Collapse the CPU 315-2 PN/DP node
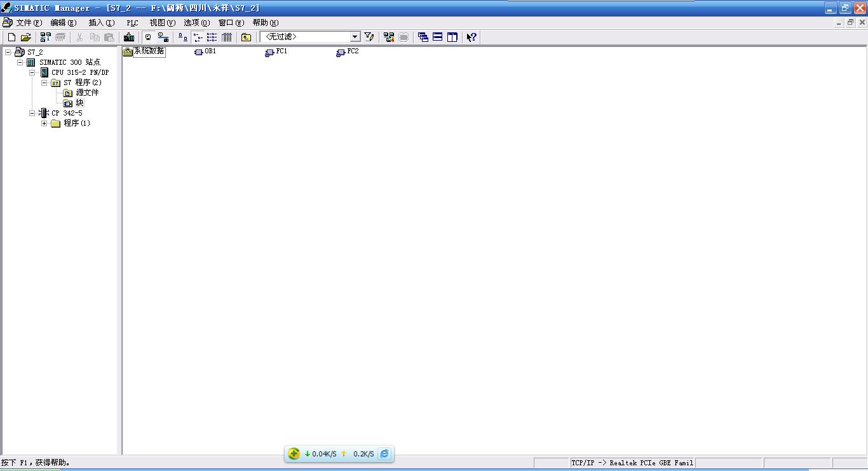This screenshot has width=868, height=471. click(32, 72)
